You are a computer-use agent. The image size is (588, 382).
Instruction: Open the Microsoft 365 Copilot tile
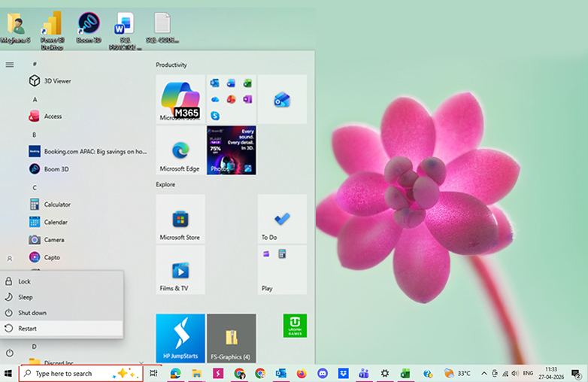pos(180,99)
